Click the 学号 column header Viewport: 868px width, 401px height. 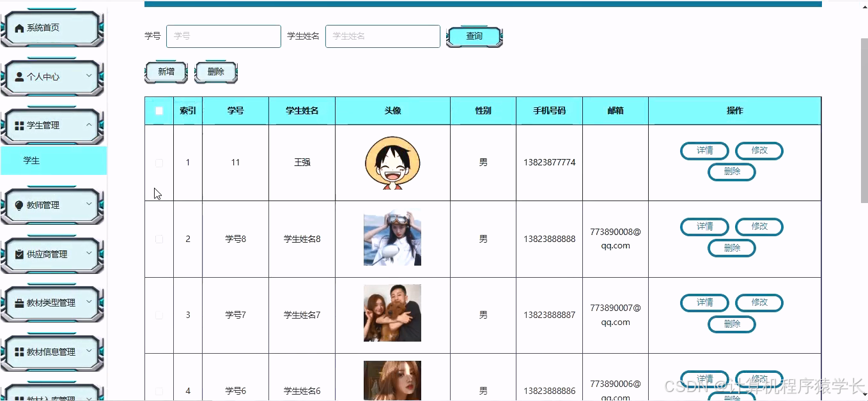click(x=235, y=110)
